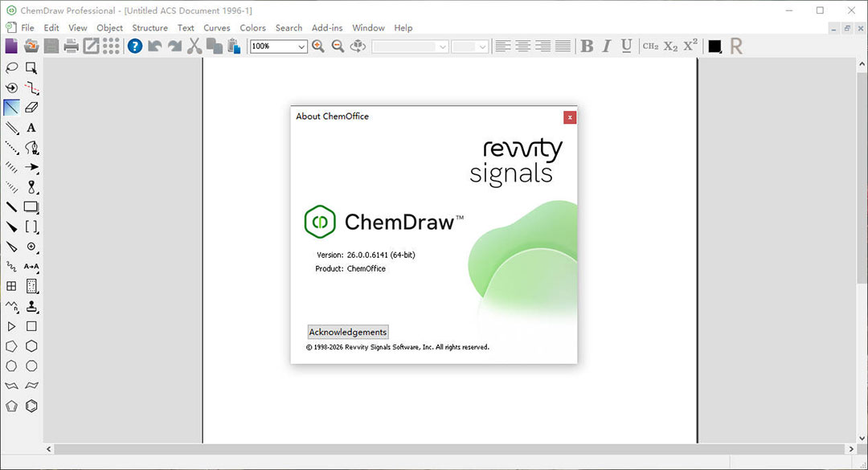868x470 pixels.
Task: Click horizontal scrollbar right arrow
Action: click(851, 449)
